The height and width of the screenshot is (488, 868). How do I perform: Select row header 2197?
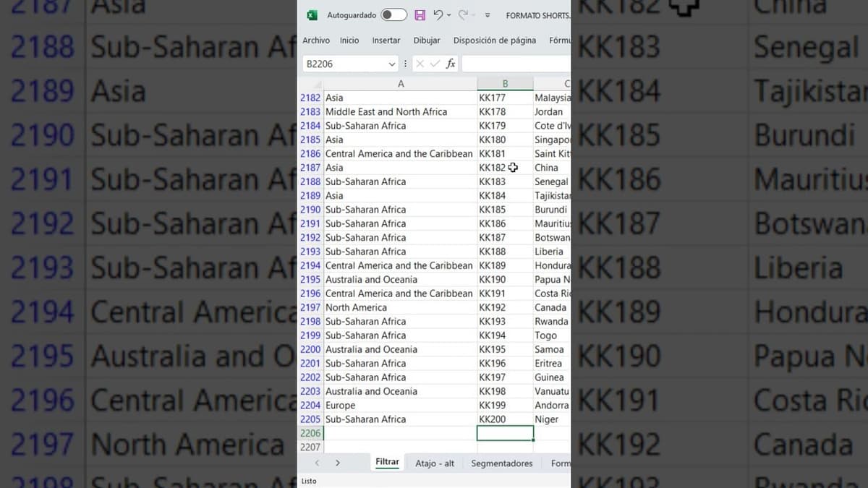click(x=310, y=307)
